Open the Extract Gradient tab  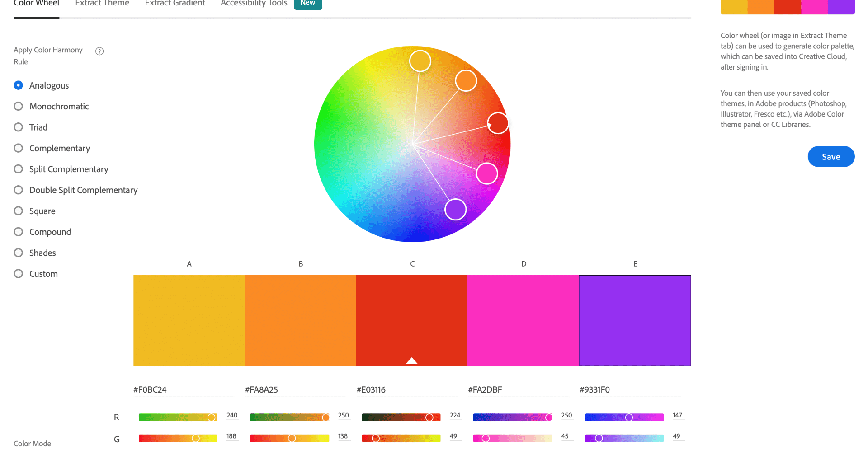click(175, 4)
